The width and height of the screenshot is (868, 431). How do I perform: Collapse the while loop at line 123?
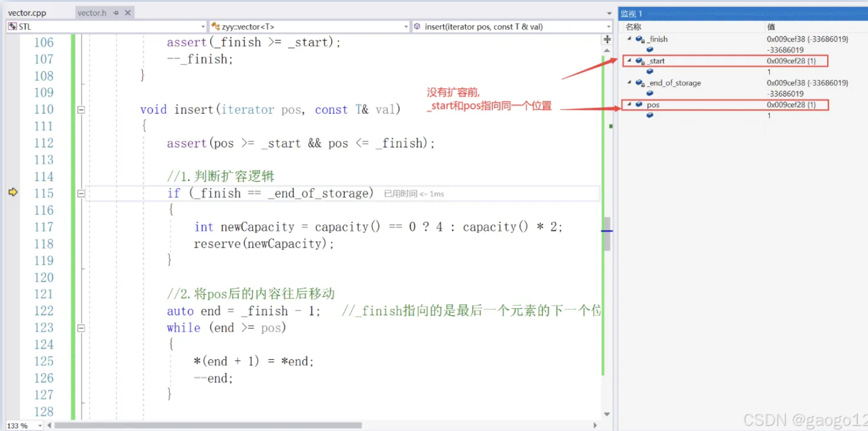coord(81,328)
